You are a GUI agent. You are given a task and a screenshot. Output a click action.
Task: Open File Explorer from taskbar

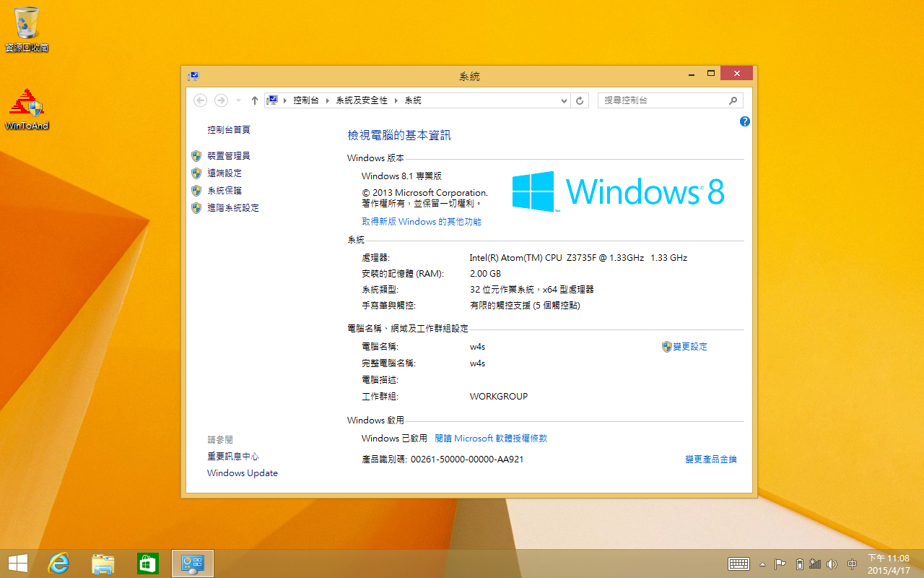(x=103, y=564)
